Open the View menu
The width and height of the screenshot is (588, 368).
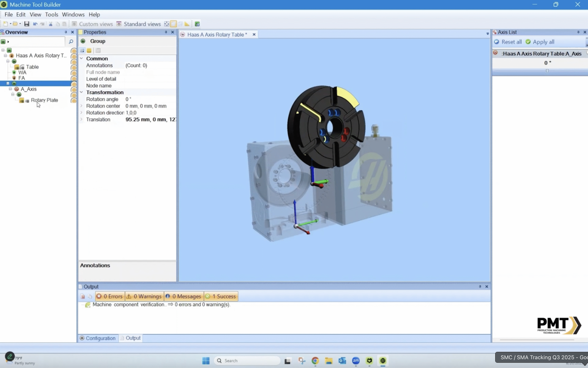click(35, 15)
